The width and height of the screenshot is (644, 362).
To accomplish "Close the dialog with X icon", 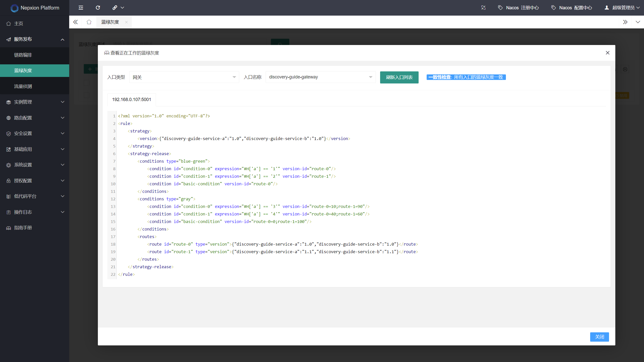I will 608,53.
